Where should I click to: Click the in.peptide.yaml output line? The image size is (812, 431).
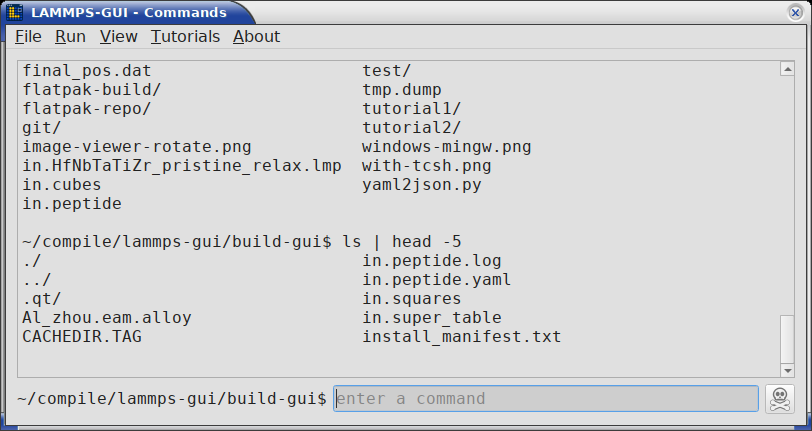coord(437,280)
